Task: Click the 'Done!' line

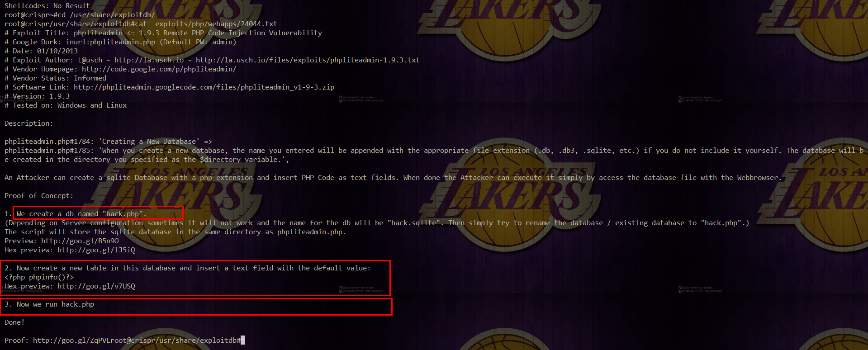Action: (14, 322)
